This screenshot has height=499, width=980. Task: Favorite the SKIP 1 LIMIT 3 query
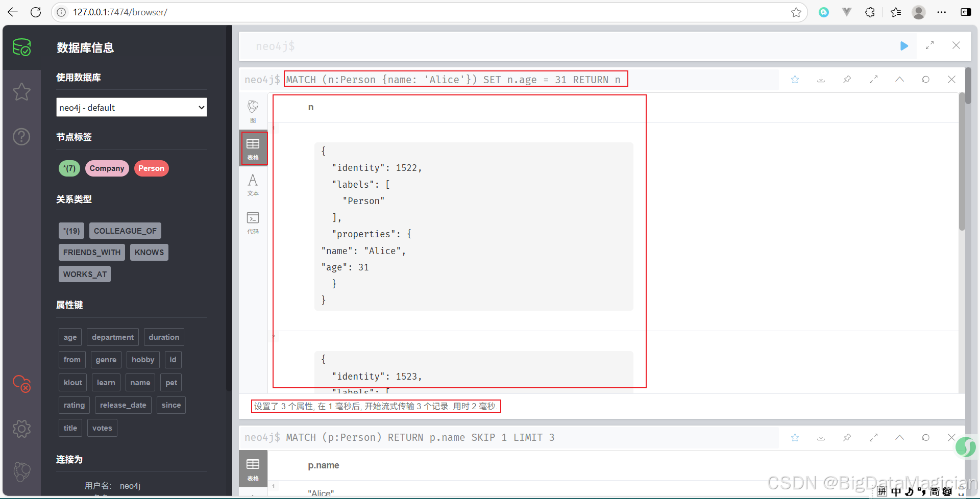(795, 438)
